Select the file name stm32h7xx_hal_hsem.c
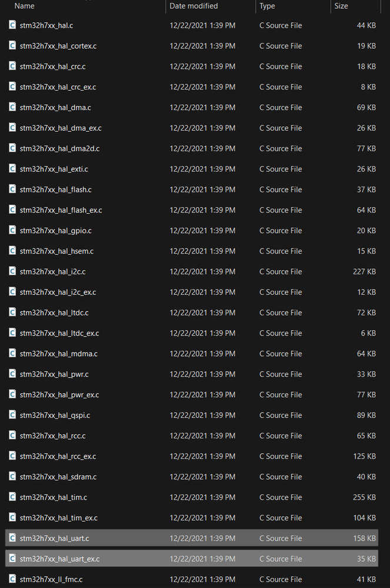390x588 pixels. [x=56, y=251]
